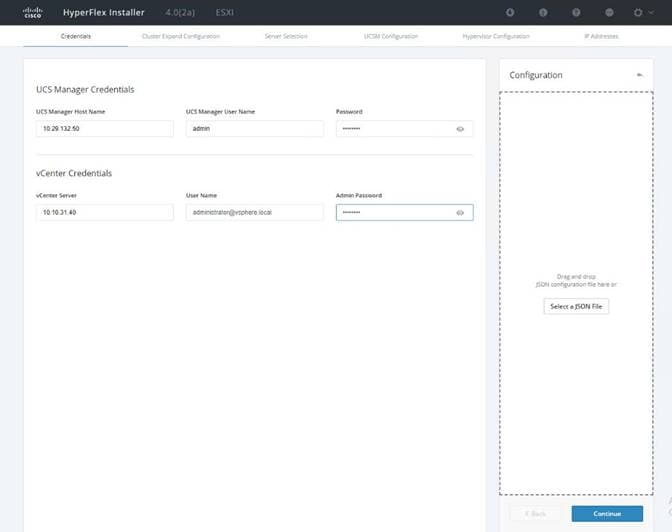Expand the chevron beside the gear
This screenshot has width=672, height=532.
tap(651, 12)
